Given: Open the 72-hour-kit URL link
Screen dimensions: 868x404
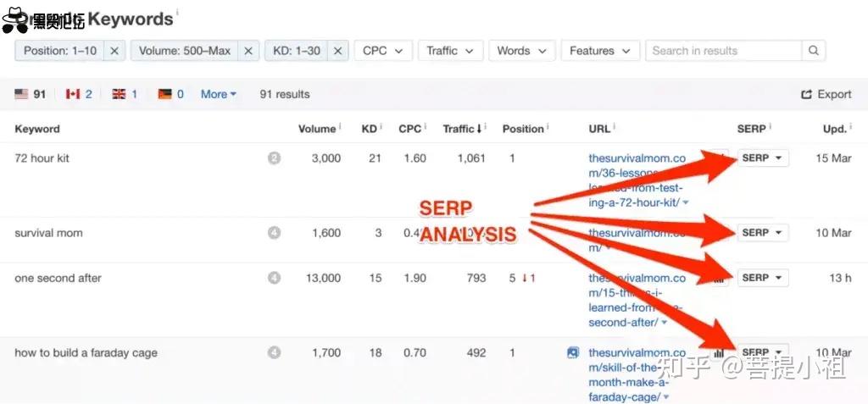Looking at the screenshot, I should (x=637, y=180).
